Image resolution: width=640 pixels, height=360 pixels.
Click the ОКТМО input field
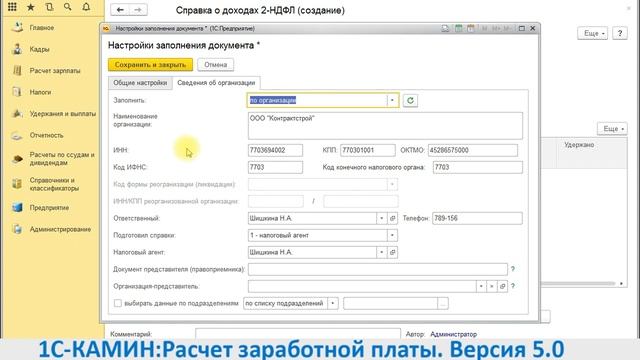473,150
